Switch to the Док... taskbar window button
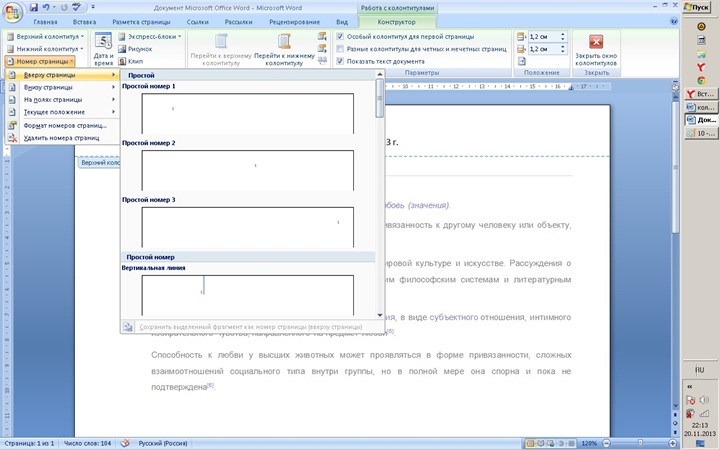Viewport: 720px width, 450px height. pyautogui.click(x=701, y=120)
